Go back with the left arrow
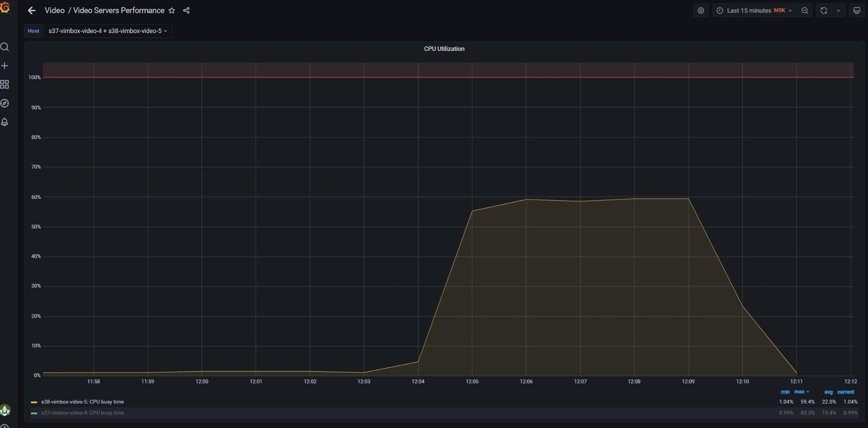 [x=31, y=11]
